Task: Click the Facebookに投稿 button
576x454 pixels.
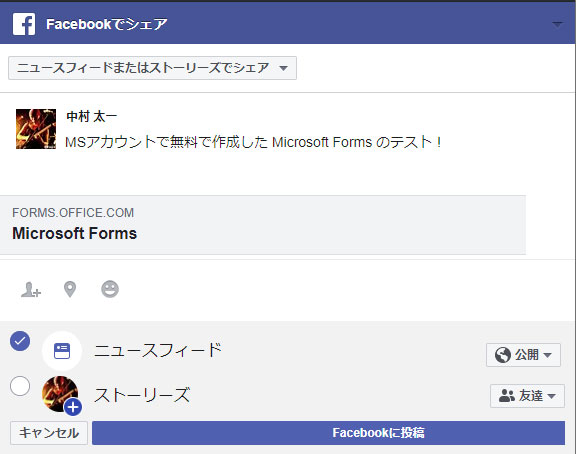Action: coord(328,433)
